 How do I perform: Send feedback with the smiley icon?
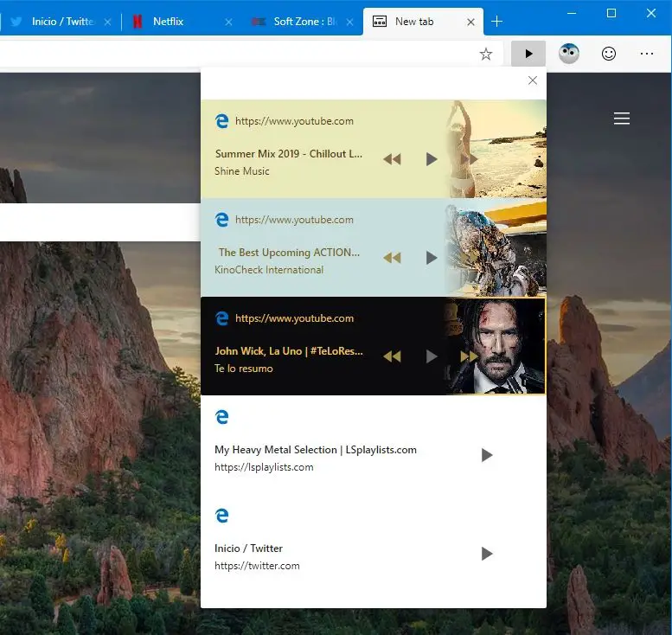(609, 54)
